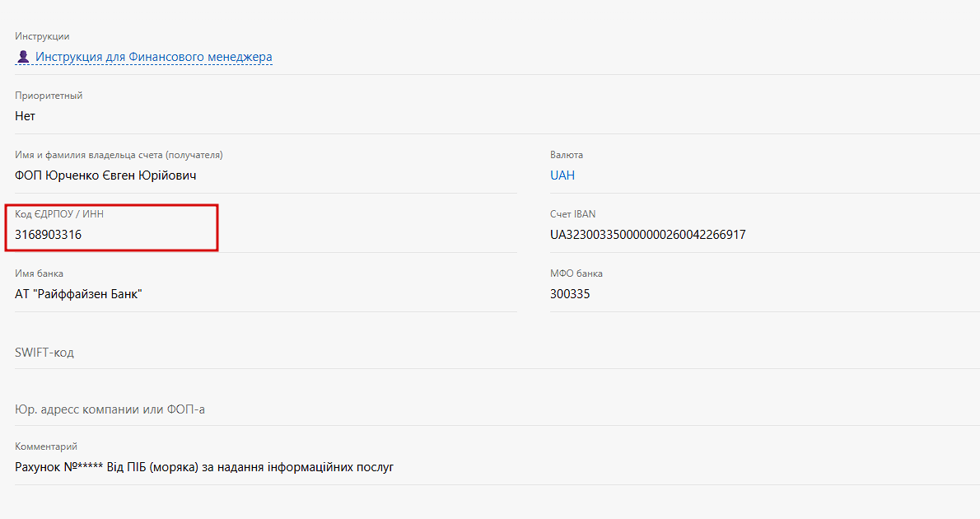Click the Комментарий text about Рахунок
The width and height of the screenshot is (980, 519).
[204, 467]
